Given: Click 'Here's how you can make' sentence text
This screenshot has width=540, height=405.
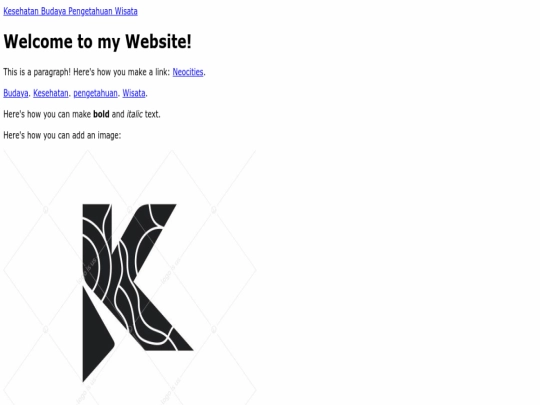Looking at the screenshot, I should pos(47,114).
